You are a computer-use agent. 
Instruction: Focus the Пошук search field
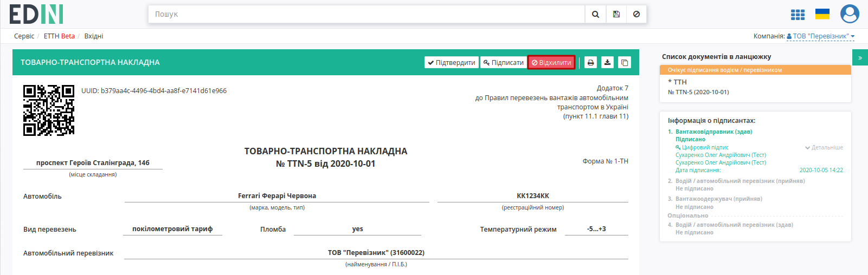pyautogui.click(x=367, y=14)
